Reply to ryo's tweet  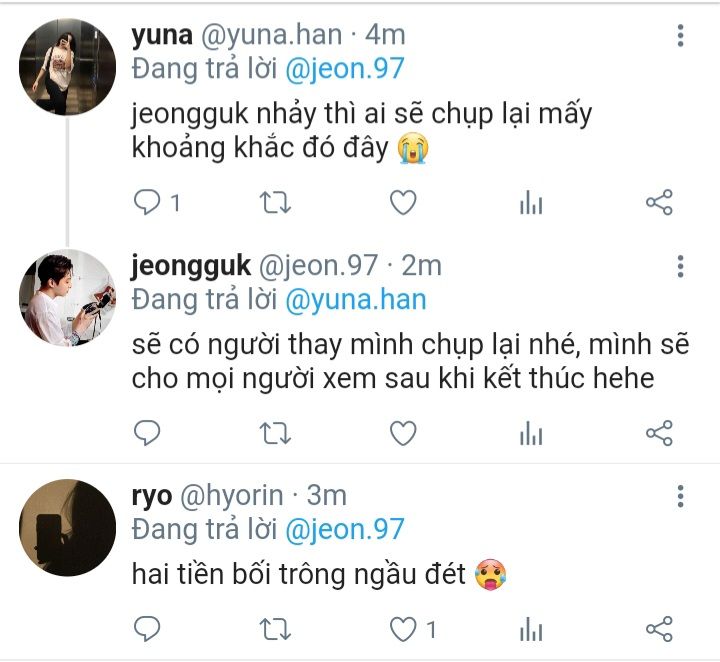(147, 629)
